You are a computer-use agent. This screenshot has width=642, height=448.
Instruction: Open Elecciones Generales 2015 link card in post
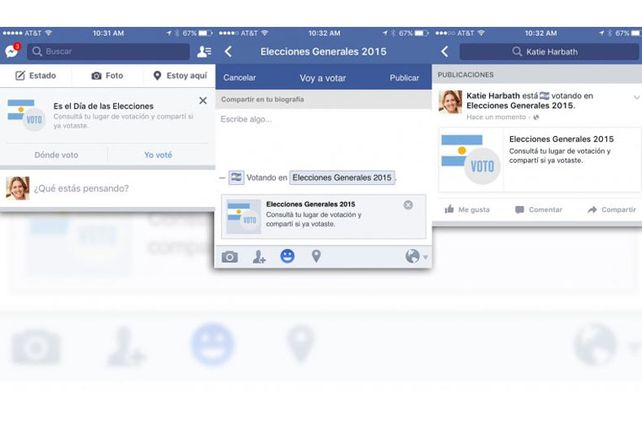(540, 160)
